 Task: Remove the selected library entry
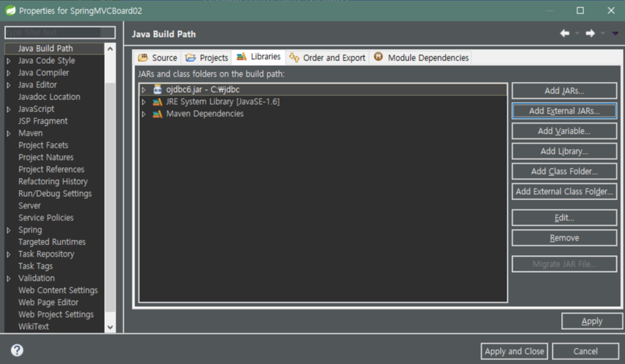[x=564, y=238]
